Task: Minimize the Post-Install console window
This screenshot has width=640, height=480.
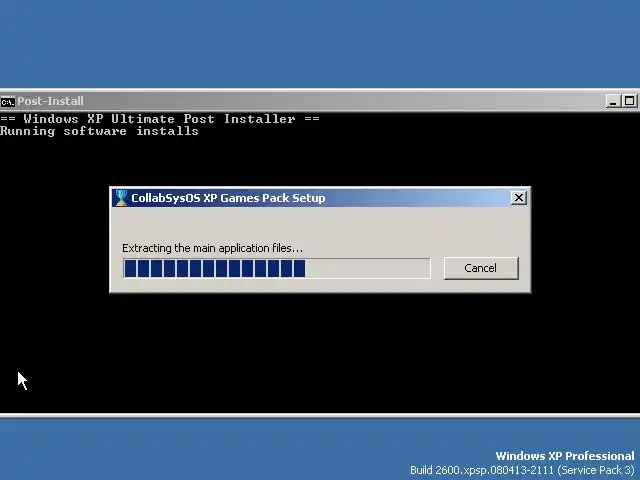Action: (x=613, y=101)
